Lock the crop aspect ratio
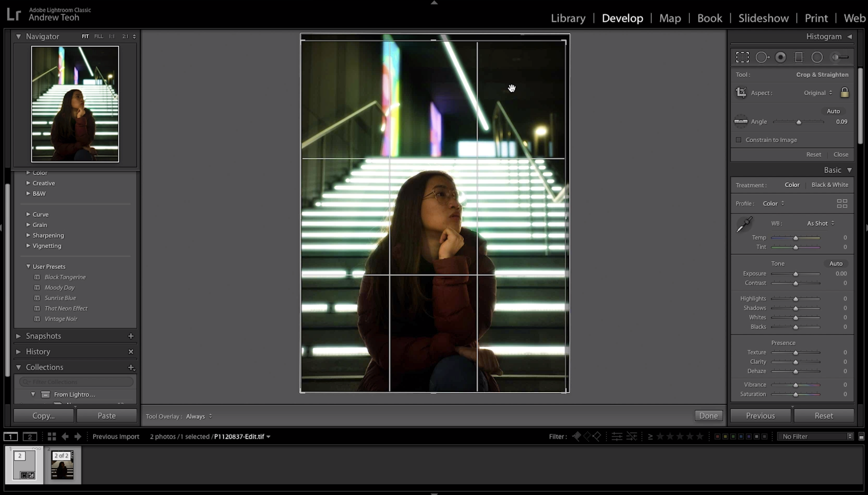Image resolution: width=868 pixels, height=495 pixels. (x=844, y=92)
